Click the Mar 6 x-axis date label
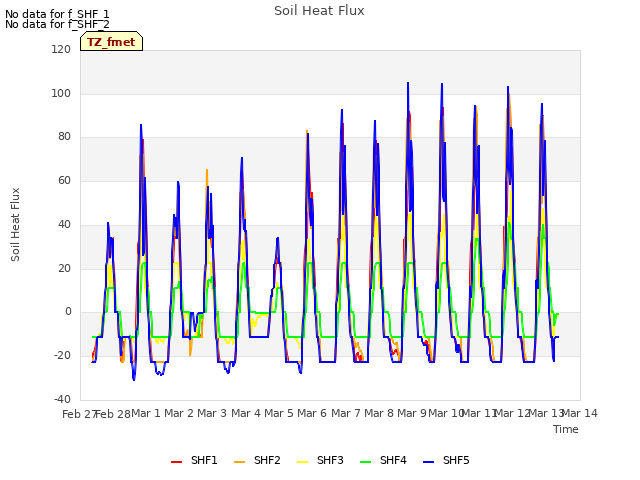 [x=312, y=413]
